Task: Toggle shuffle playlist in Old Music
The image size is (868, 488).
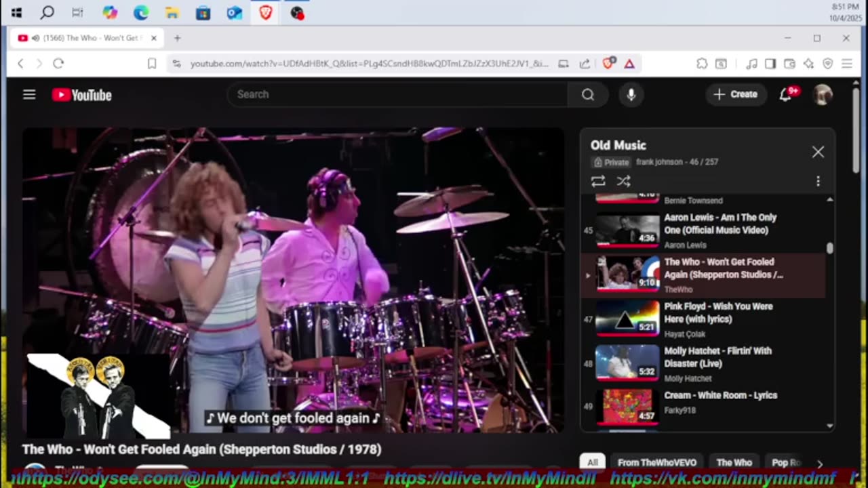Action: [x=624, y=181]
